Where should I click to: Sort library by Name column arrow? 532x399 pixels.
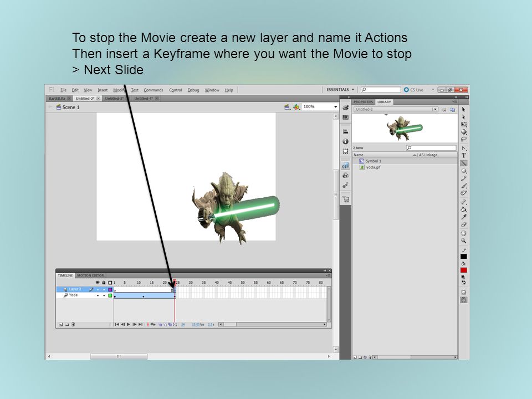coord(415,155)
